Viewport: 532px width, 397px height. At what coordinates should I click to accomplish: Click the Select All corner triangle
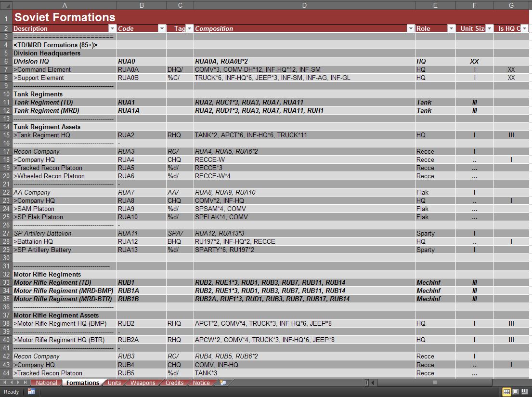[x=6, y=5]
